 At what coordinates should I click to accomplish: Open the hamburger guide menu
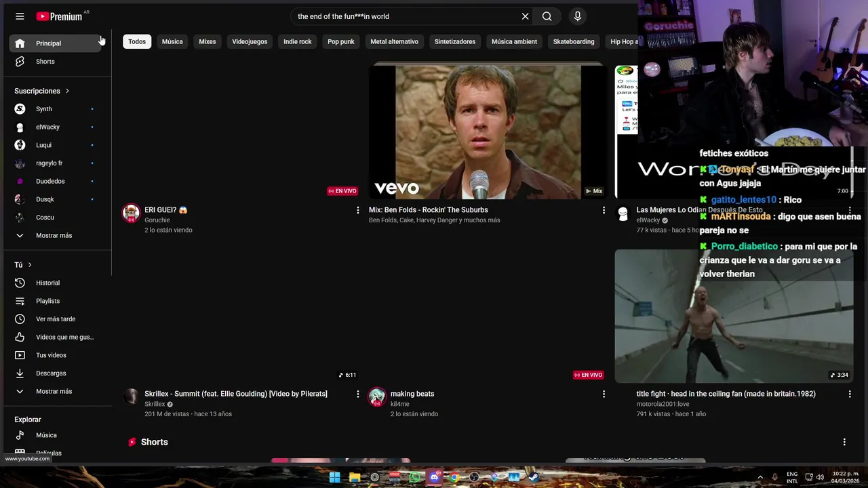click(x=20, y=16)
